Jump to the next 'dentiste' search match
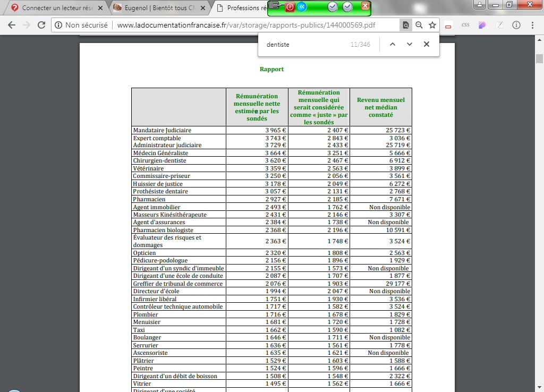544x392 pixels. pyautogui.click(x=409, y=45)
